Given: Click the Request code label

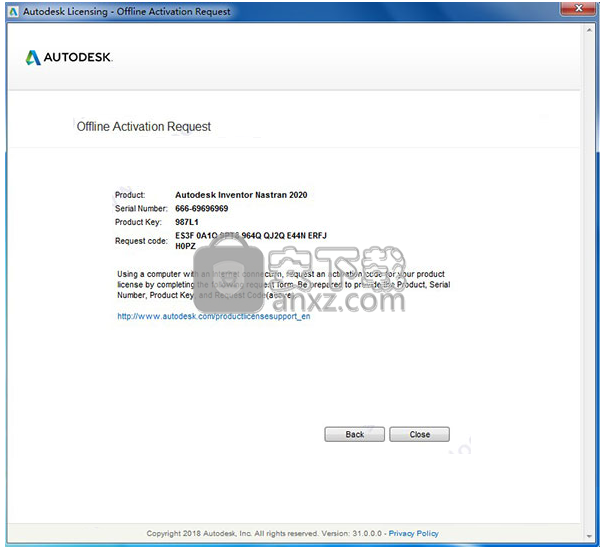Looking at the screenshot, I should point(142,241).
